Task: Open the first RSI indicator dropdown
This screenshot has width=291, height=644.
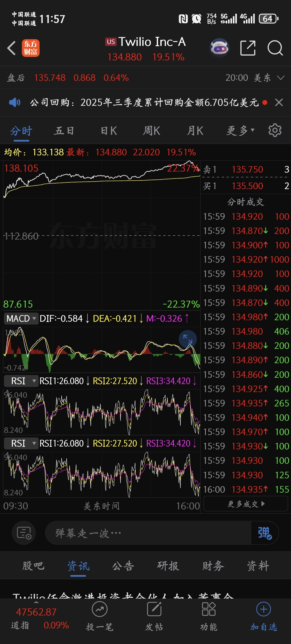Action: (x=21, y=381)
